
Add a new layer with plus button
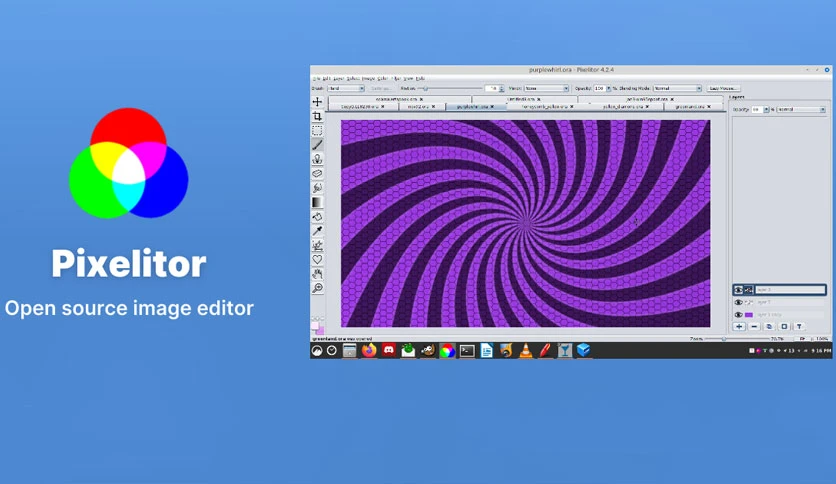tap(739, 327)
